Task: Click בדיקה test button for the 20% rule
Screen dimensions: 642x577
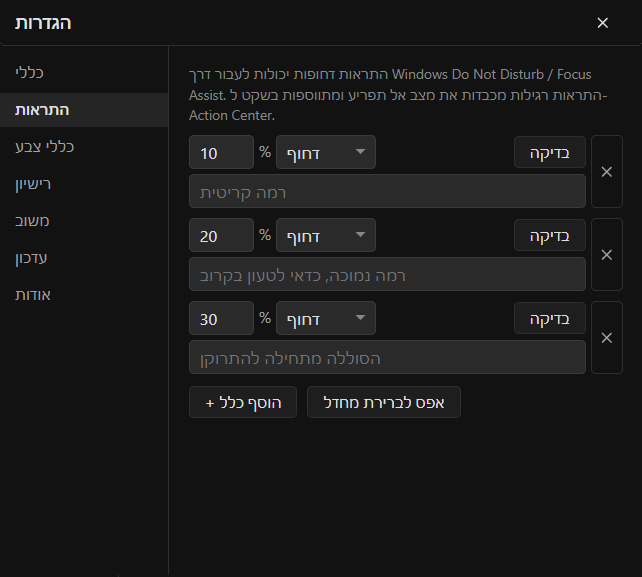Action: pyautogui.click(x=549, y=235)
